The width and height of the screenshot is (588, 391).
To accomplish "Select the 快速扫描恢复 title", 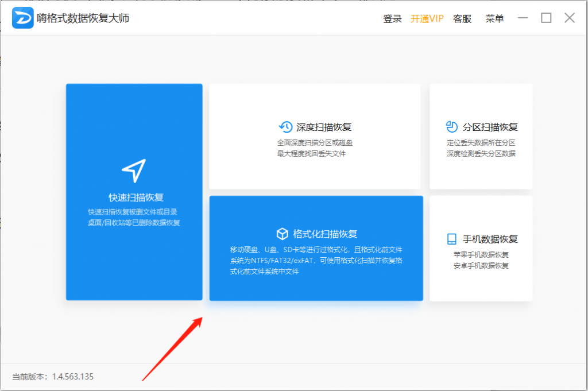I will [x=136, y=197].
